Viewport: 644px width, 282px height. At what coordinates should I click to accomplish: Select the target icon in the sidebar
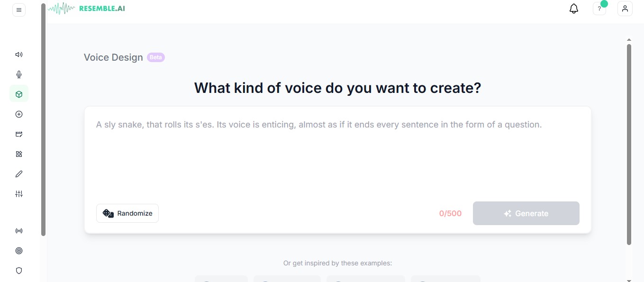tap(19, 251)
